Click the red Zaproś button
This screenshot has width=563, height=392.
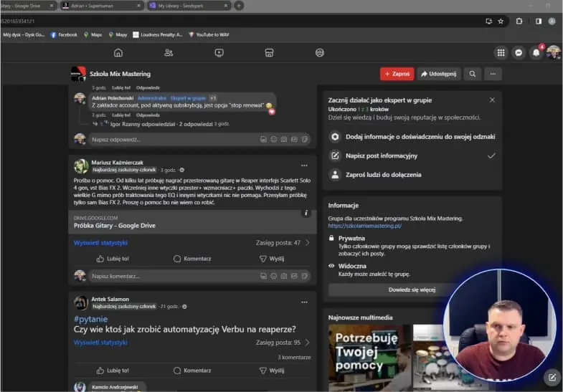[x=397, y=74]
